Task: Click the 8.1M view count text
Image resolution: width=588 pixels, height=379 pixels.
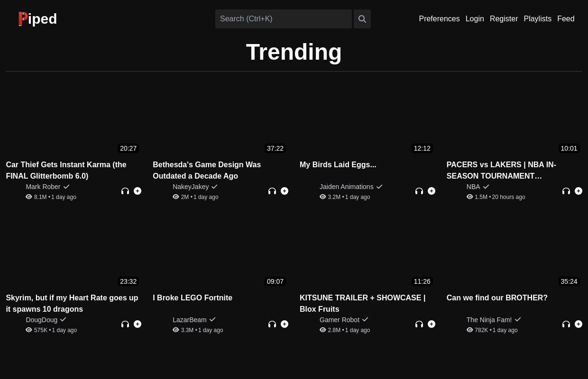Action: coord(40,197)
